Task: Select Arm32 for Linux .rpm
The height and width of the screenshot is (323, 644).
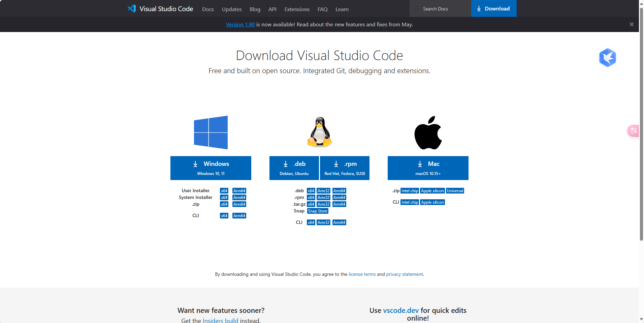Action: [x=323, y=198]
